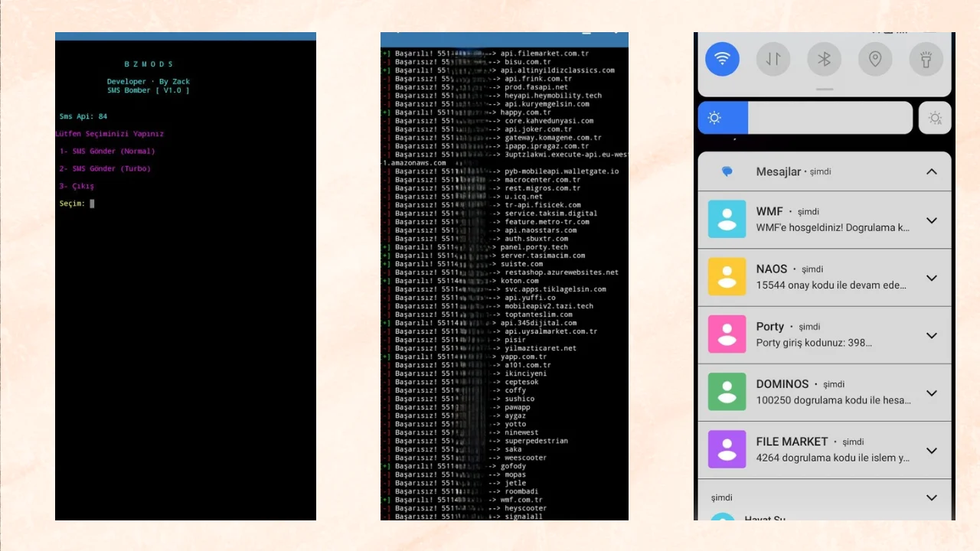
Task: Toggle the flashlight quick setting
Action: 926,59
